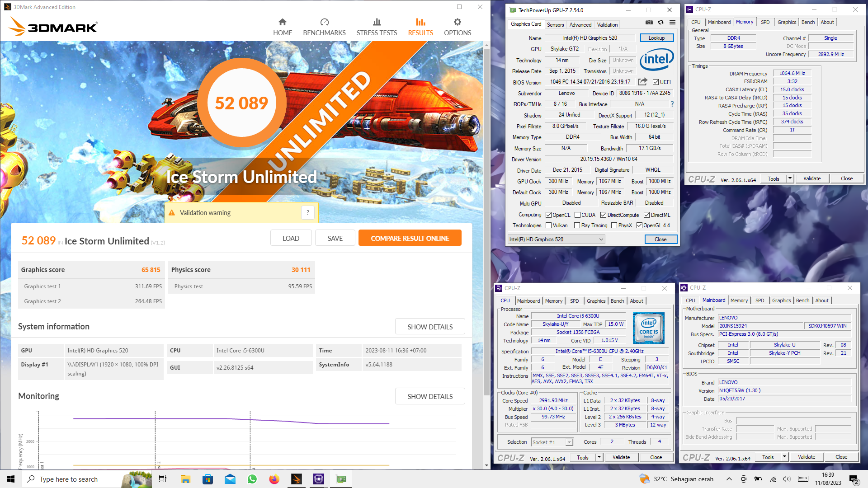Viewport: 868px width, 488px height.
Task: Click the purple frequency line in Monitoring chart
Action: click(x=231, y=420)
